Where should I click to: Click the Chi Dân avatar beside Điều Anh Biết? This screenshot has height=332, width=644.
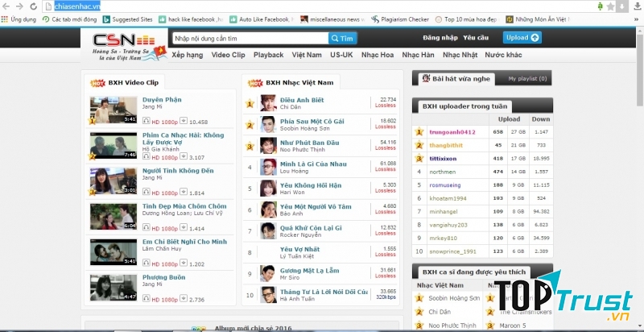click(x=268, y=103)
